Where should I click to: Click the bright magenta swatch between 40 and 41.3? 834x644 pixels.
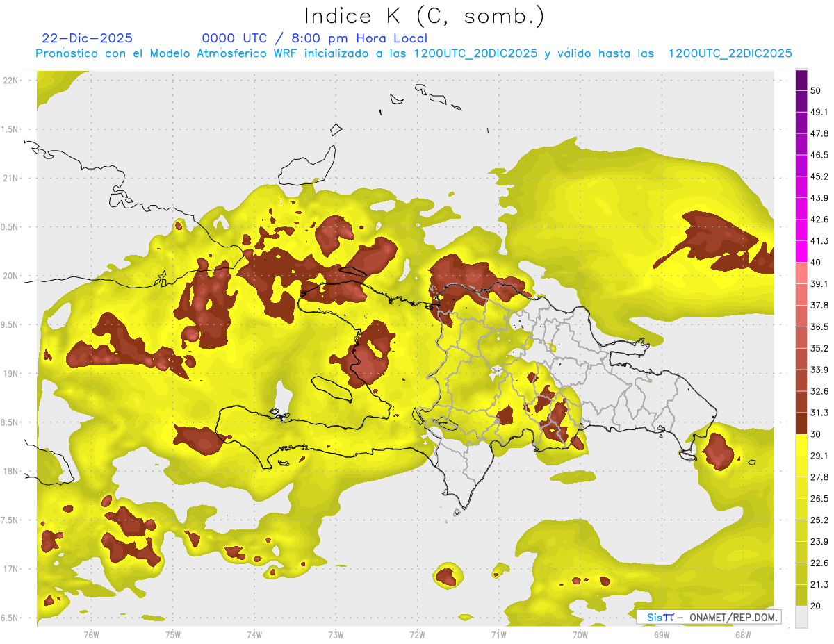(801, 251)
